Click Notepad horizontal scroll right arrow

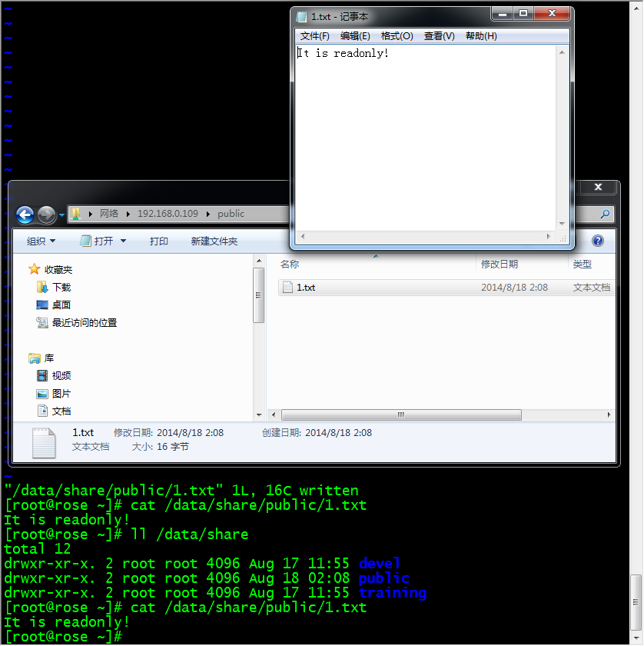coord(548,237)
